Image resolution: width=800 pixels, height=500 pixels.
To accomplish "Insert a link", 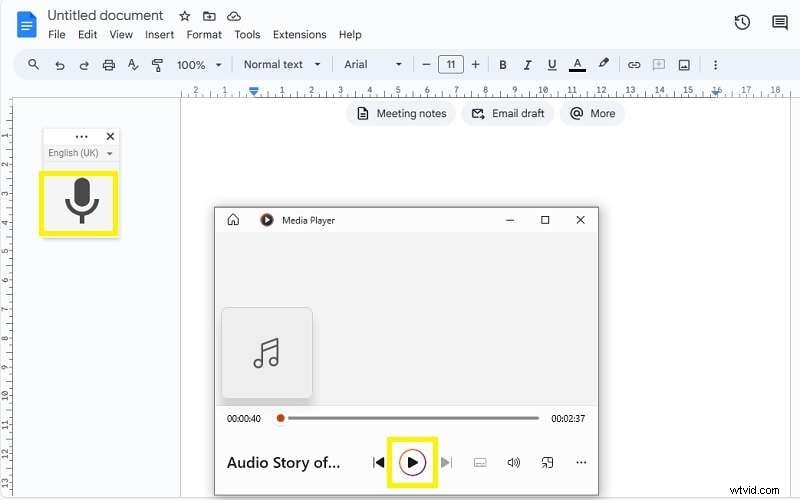I will pyautogui.click(x=634, y=65).
